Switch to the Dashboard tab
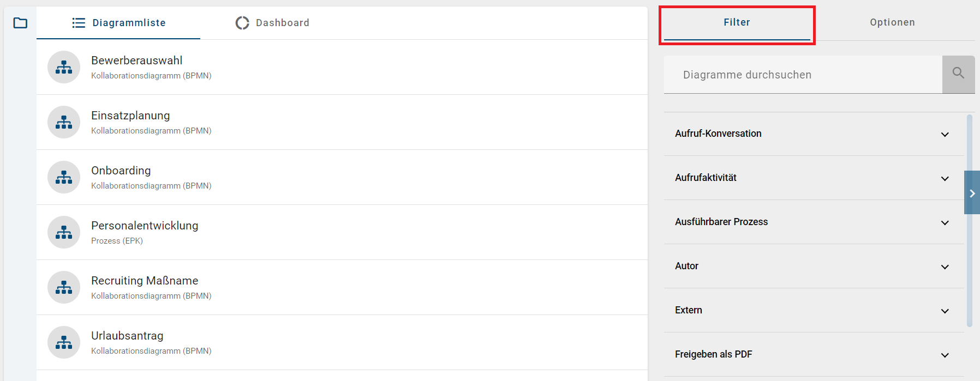 272,23
